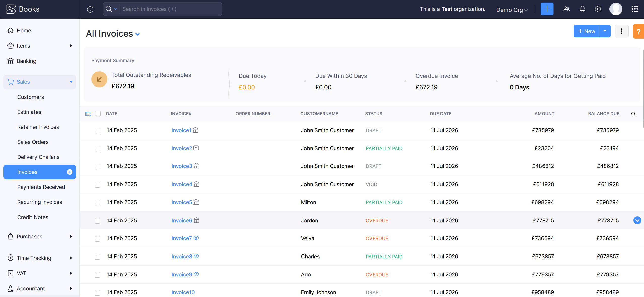Open notifications bell
Image resolution: width=644 pixels, height=297 pixels.
582,9
